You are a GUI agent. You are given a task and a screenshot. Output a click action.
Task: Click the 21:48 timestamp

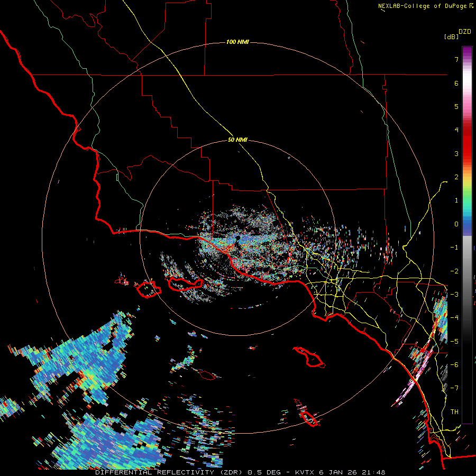pos(373,472)
